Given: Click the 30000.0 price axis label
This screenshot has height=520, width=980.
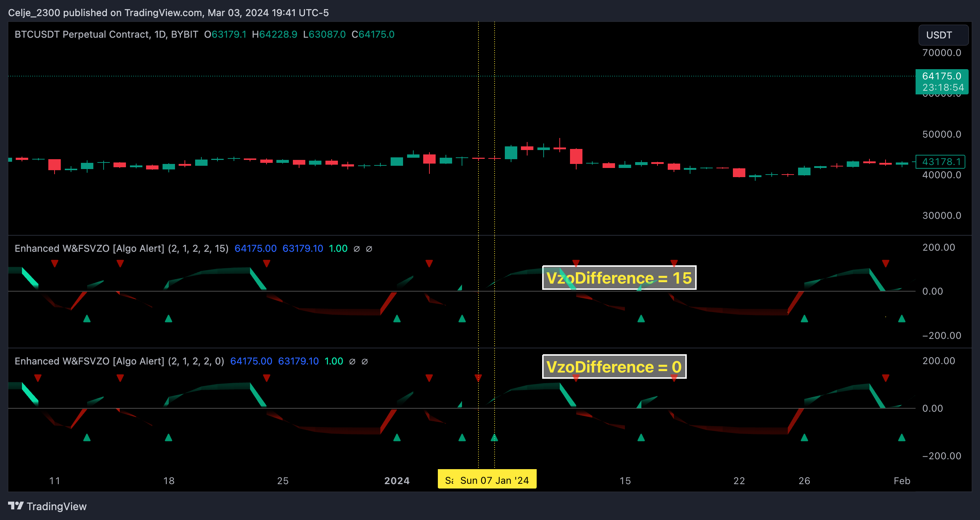Looking at the screenshot, I should click(x=942, y=215).
